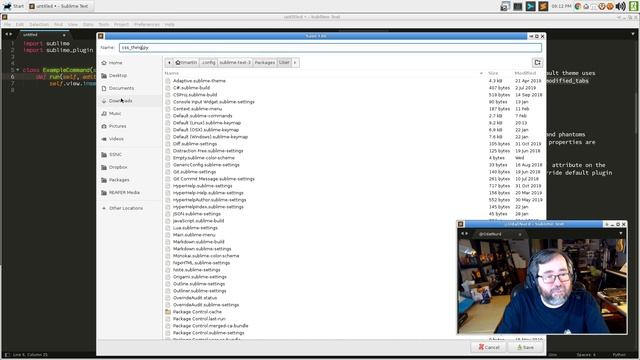640x360 pixels.
Task: Select the sublime-text-3 breadcrumb in the path bar
Action: tap(235, 62)
